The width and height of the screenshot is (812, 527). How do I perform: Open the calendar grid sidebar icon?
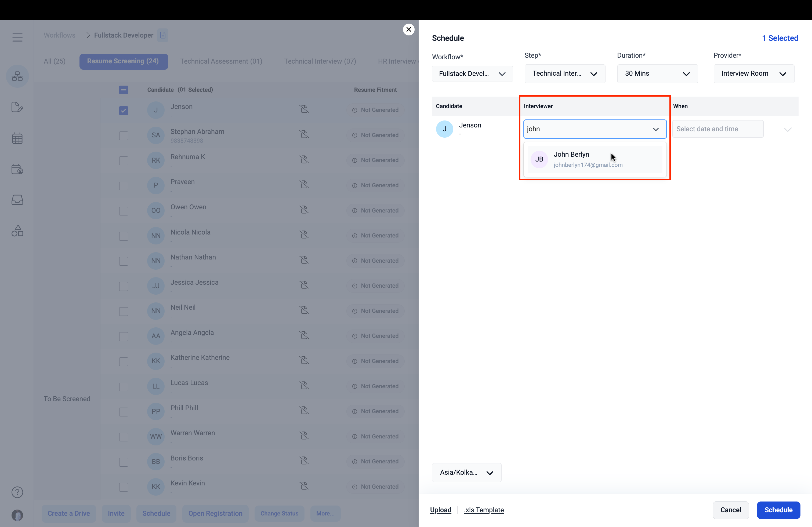pos(17,138)
